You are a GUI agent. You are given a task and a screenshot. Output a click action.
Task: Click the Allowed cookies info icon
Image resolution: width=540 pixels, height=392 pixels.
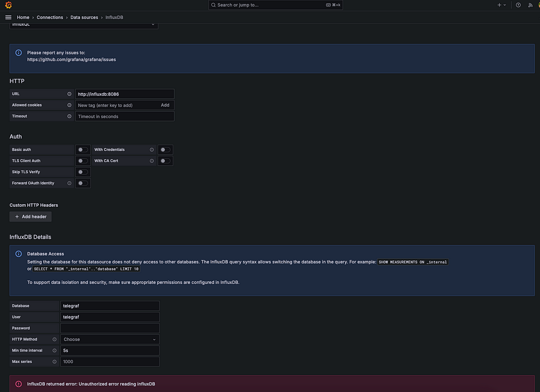tap(69, 105)
